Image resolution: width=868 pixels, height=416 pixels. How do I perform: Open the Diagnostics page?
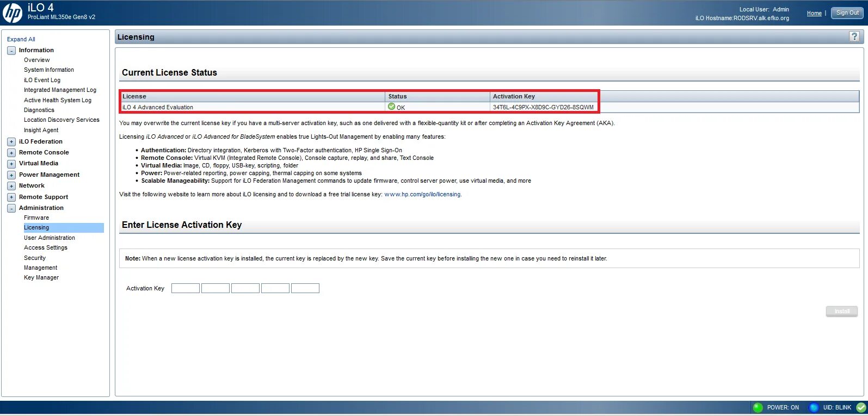[x=39, y=110]
